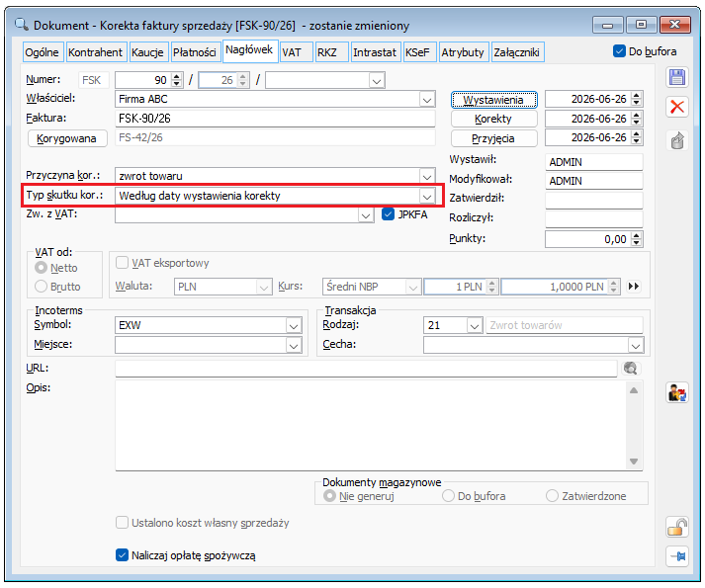
Task: Expand the Incoterms Symbol EXW dropdown
Action: 294,325
